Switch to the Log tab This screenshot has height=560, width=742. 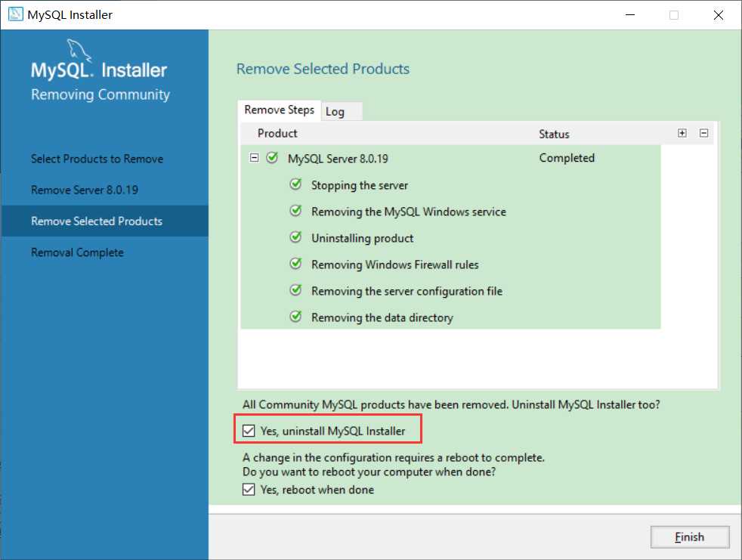pos(342,112)
